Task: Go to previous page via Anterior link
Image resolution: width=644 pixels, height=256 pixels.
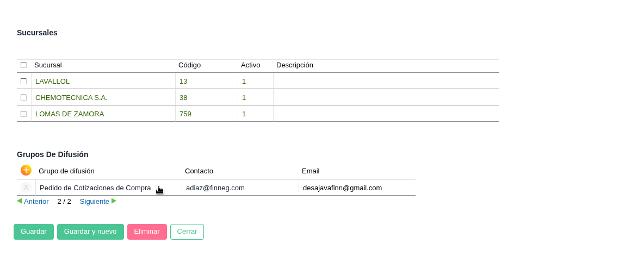Action: tap(36, 202)
